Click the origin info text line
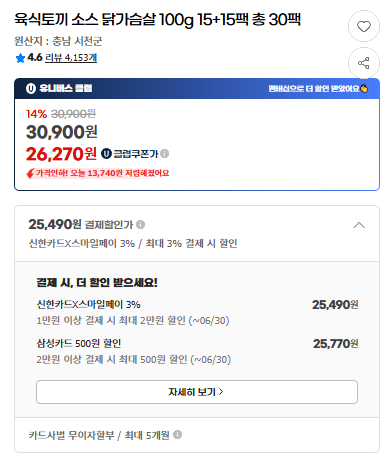The height and width of the screenshot is (461, 392). click(58, 41)
